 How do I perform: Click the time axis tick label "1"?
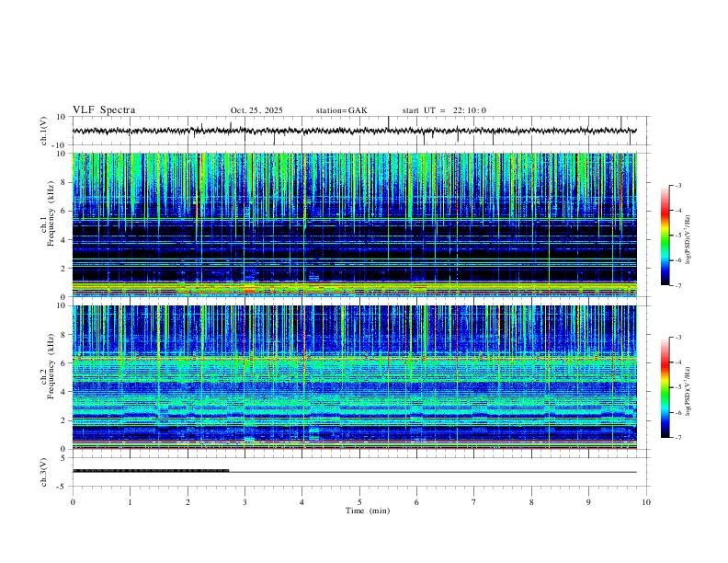pos(130,502)
